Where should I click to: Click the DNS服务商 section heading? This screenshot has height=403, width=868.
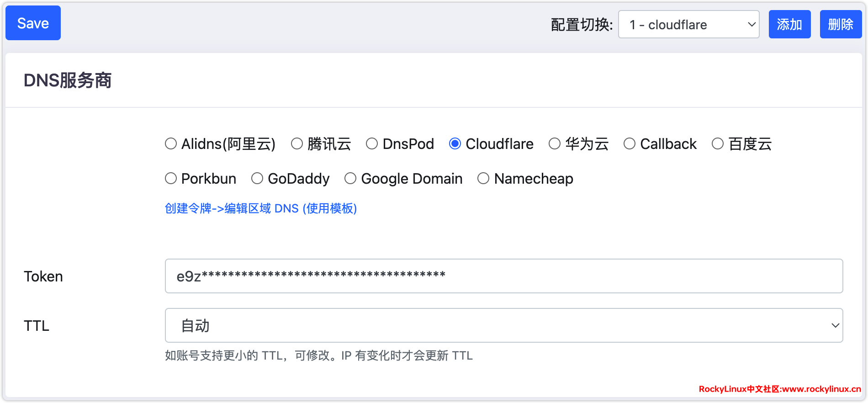(68, 81)
